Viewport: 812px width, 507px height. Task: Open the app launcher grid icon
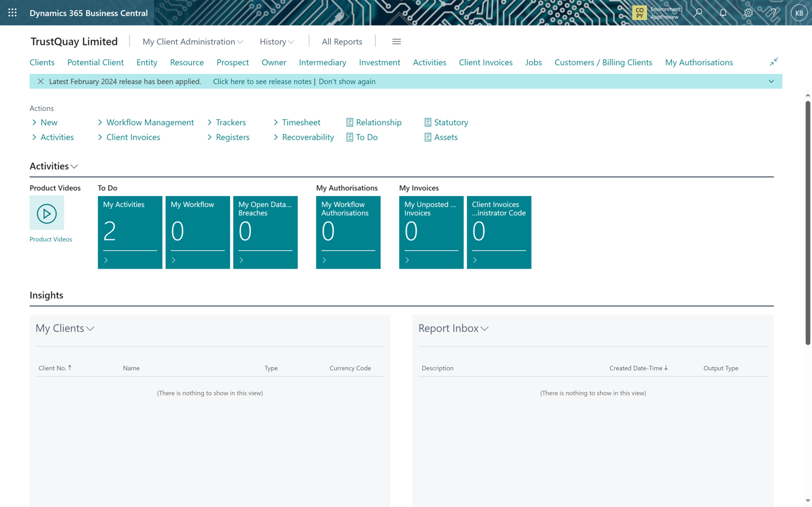click(11, 12)
